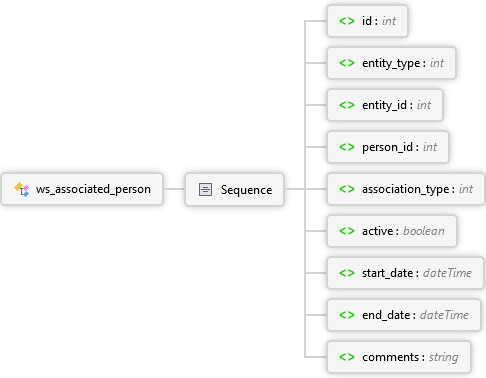The width and height of the screenshot is (486, 378).
Task: Select the ws_associated_person node label
Action: [x=93, y=189]
